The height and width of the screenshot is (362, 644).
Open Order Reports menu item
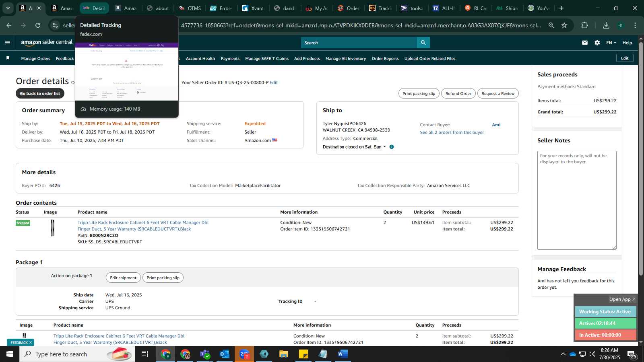[385, 59]
